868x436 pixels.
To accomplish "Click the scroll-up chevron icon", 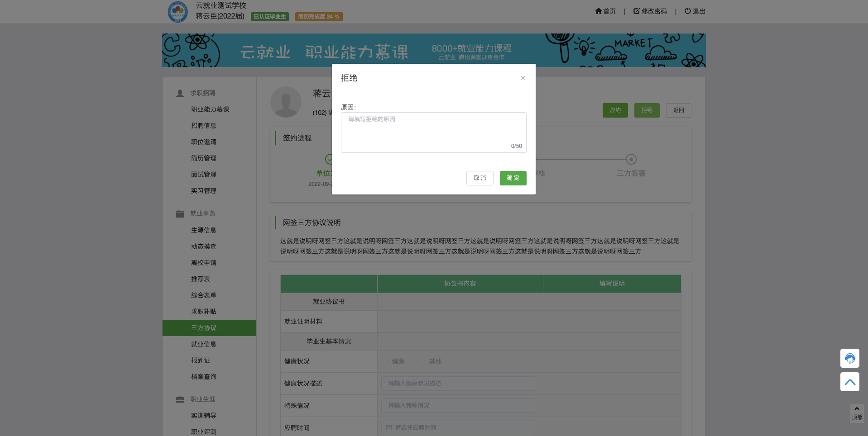I will (x=849, y=382).
